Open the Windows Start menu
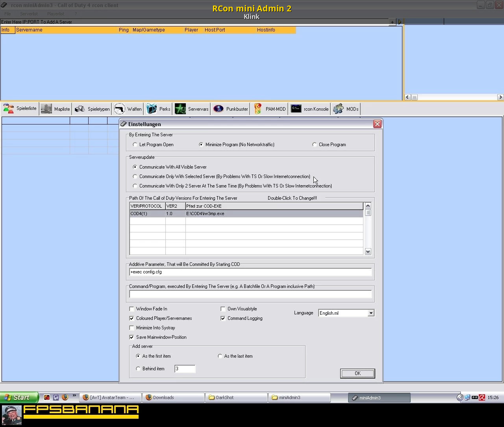The image size is (504, 427). [x=19, y=397]
